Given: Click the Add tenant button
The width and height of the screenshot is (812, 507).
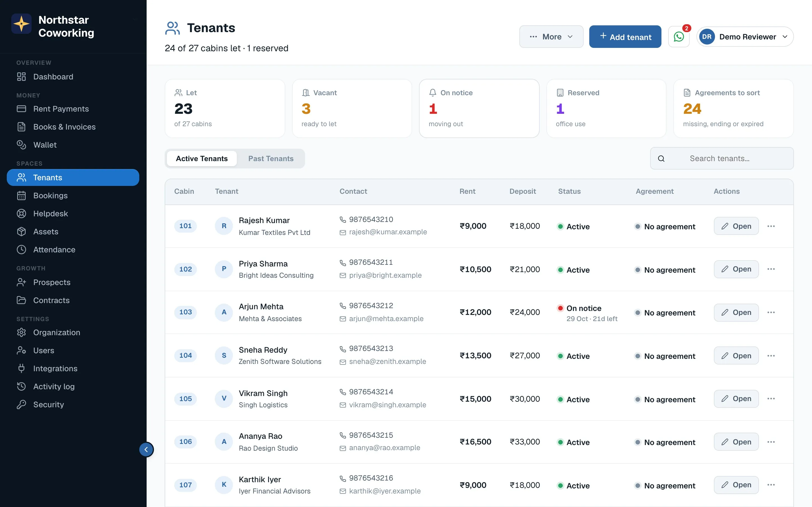Looking at the screenshot, I should click(625, 37).
